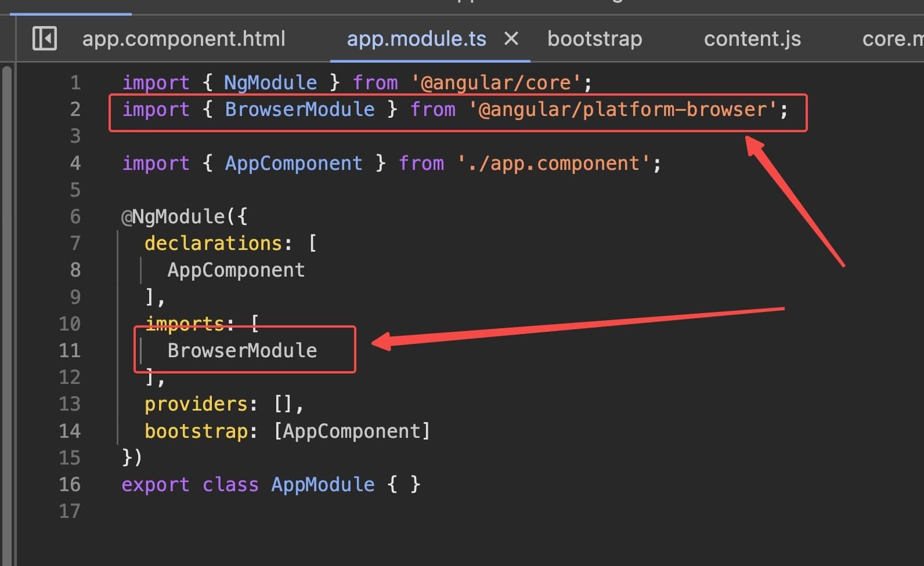Toggle the navigator sidebar icon

coord(45,39)
